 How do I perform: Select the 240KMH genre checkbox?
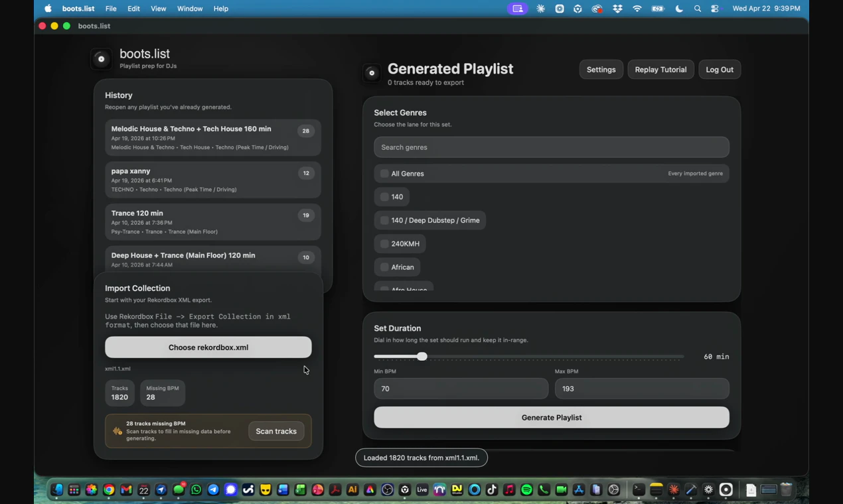tap(384, 243)
